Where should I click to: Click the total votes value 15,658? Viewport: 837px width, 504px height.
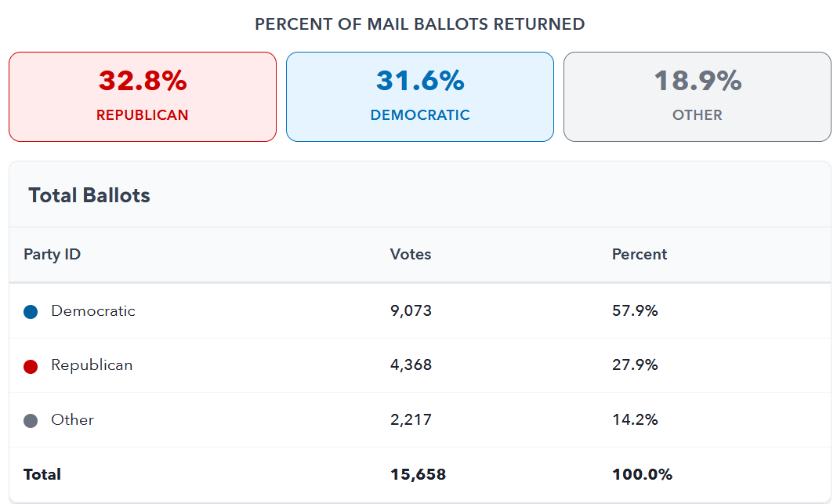click(418, 474)
